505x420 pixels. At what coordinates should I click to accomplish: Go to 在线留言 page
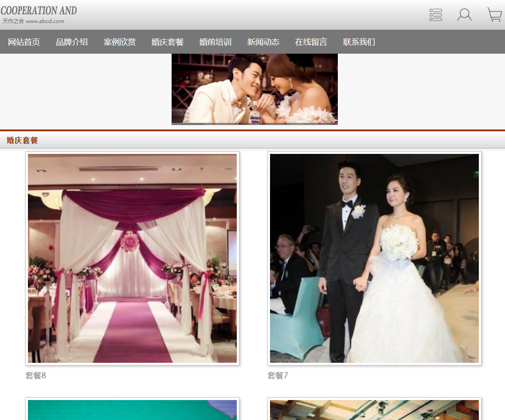click(311, 42)
